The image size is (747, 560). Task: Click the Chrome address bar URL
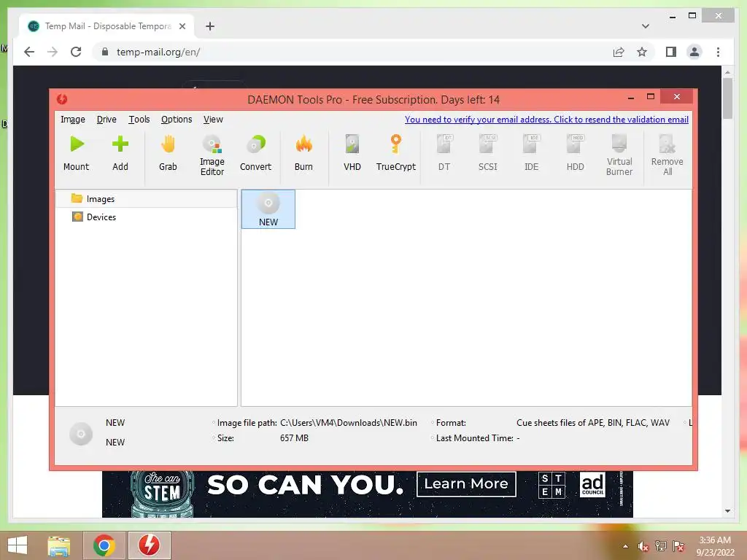(x=158, y=52)
